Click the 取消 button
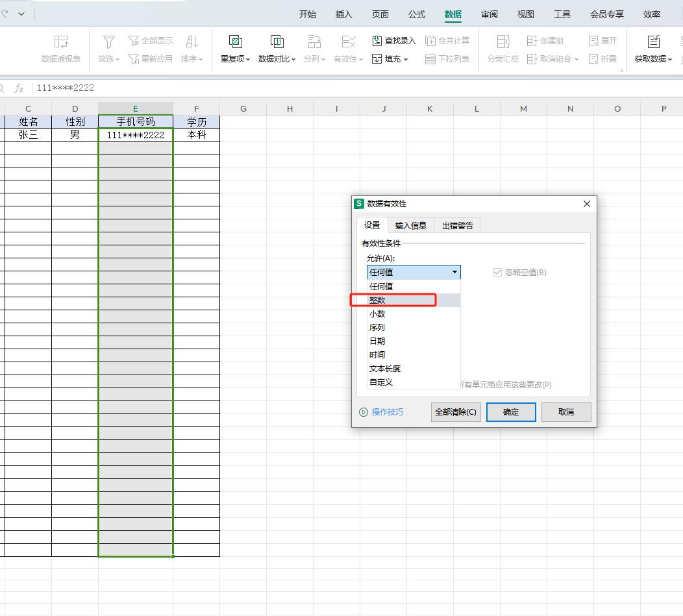 (566, 412)
